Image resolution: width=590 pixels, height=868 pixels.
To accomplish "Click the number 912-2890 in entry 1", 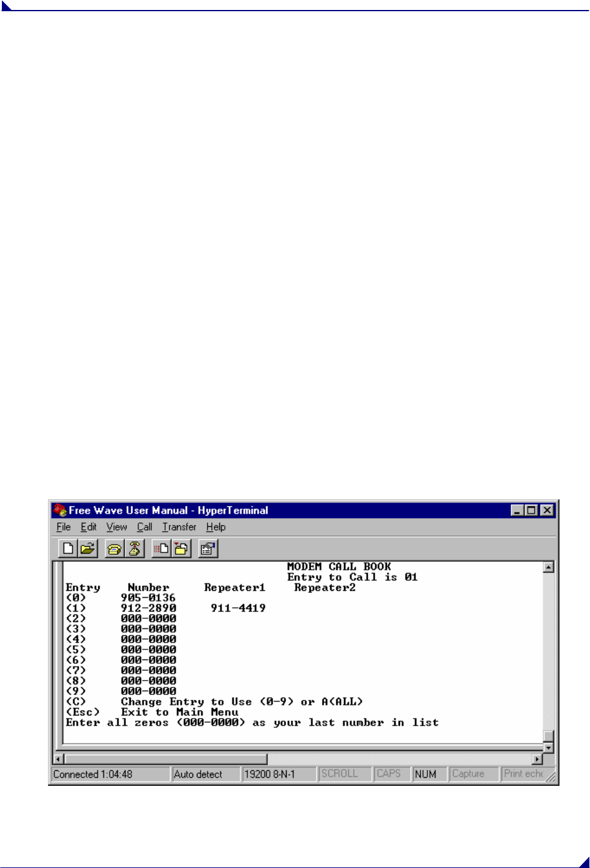I will (148, 608).
